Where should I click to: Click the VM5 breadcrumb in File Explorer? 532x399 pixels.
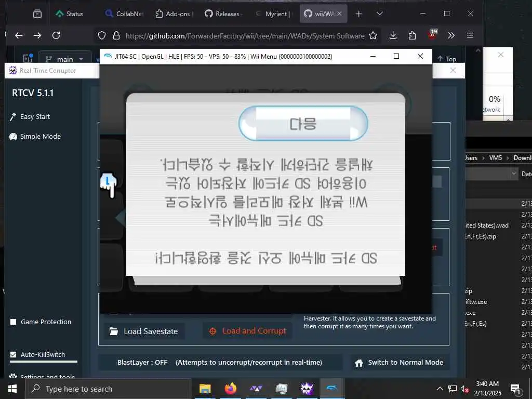[495, 158]
